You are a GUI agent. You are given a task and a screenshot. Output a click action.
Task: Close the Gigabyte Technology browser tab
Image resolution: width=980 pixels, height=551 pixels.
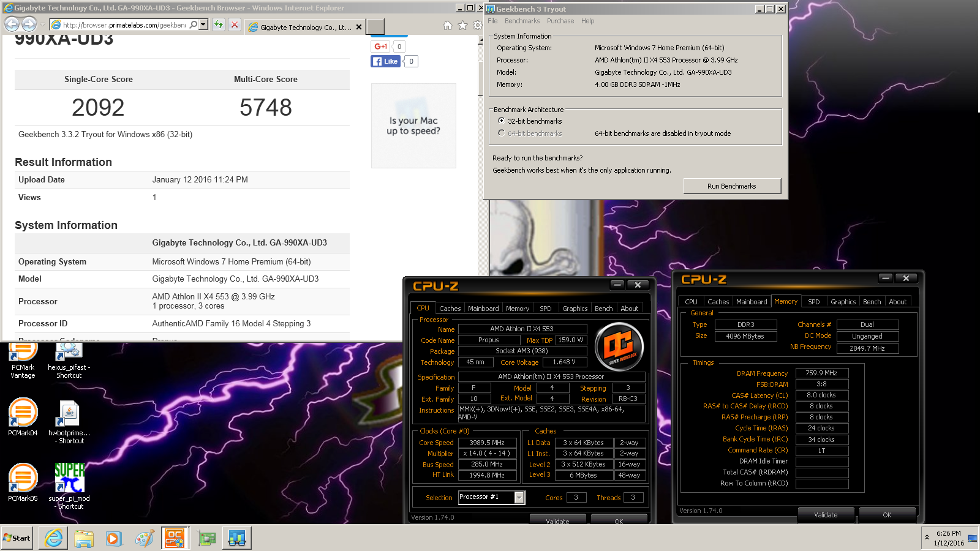click(x=359, y=27)
